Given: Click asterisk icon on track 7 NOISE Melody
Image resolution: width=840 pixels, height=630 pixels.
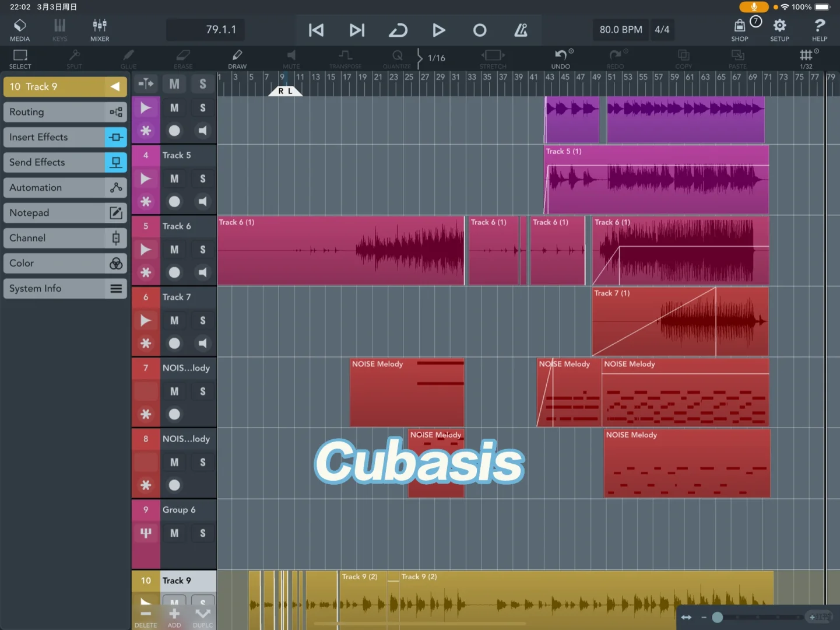Looking at the screenshot, I should [x=146, y=414].
